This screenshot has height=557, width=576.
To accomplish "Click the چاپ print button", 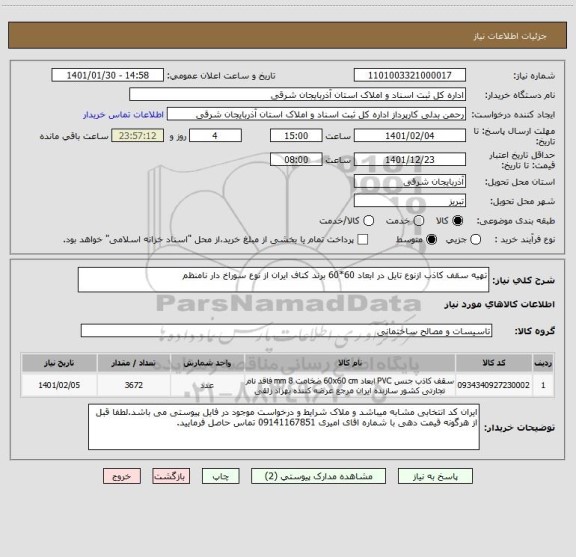I will pos(221,476).
